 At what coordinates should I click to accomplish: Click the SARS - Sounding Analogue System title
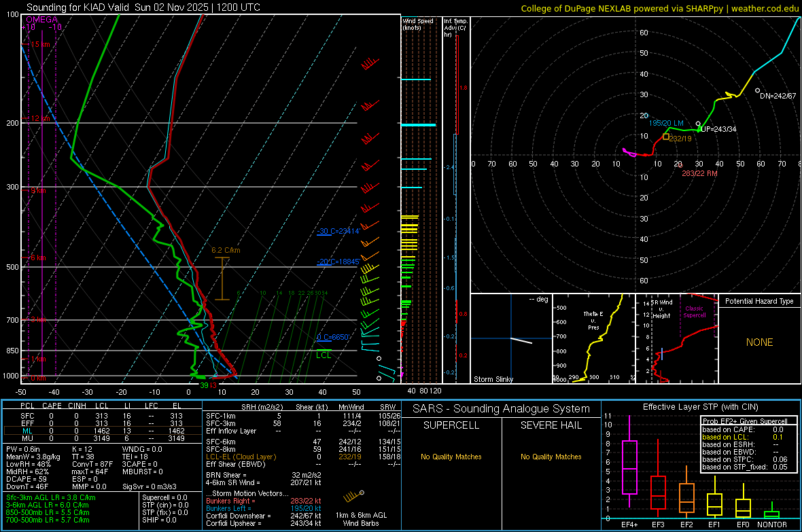pyautogui.click(x=501, y=409)
